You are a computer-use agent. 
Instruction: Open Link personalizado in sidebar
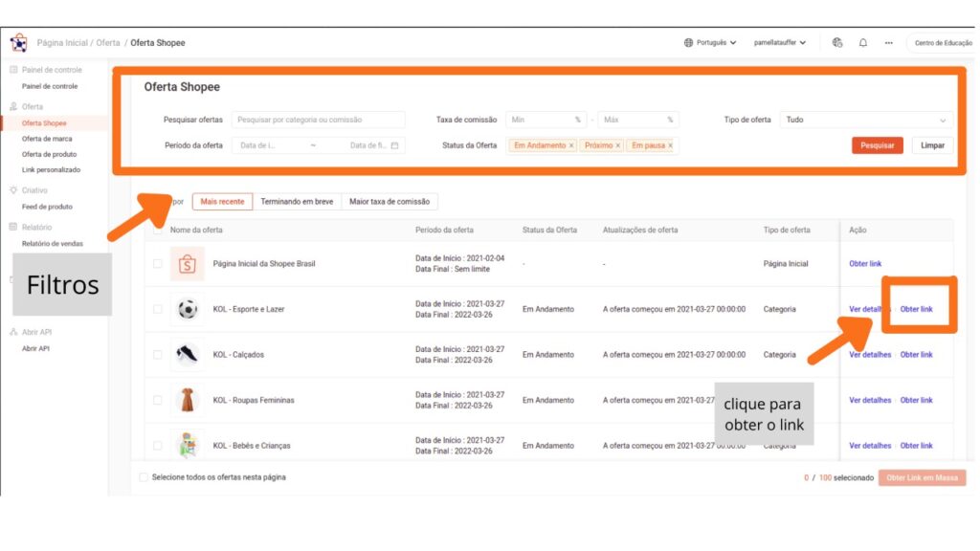(x=51, y=170)
